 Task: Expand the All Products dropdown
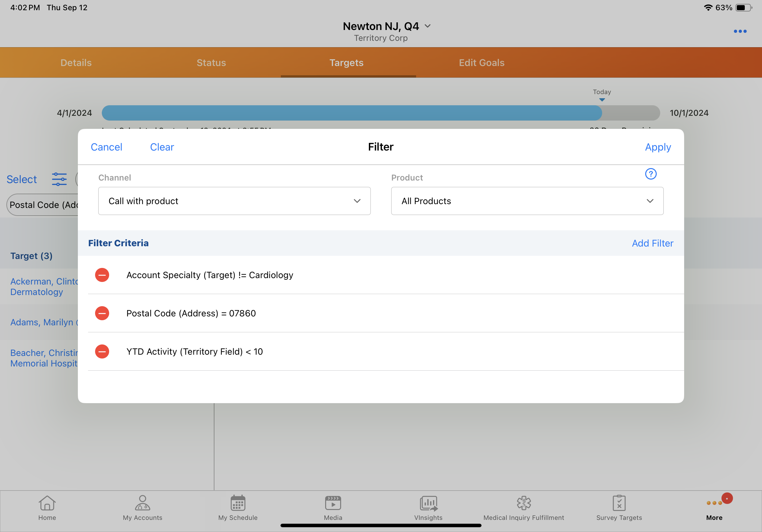click(x=527, y=201)
